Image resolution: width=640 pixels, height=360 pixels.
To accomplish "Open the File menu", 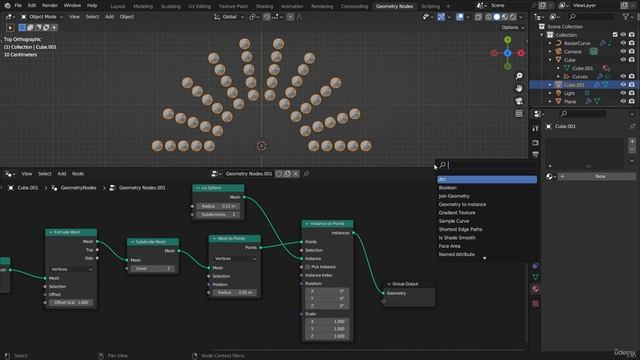I will click(x=18, y=6).
